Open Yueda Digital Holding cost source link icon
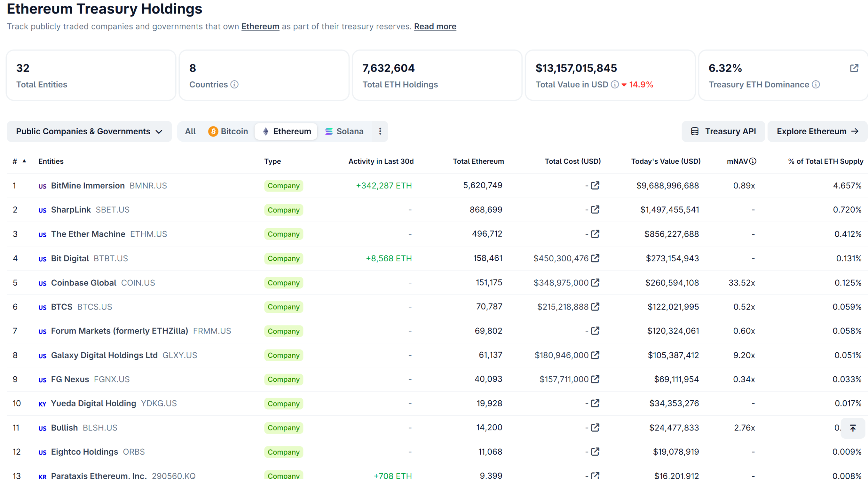This screenshot has width=868, height=479. [595, 403]
